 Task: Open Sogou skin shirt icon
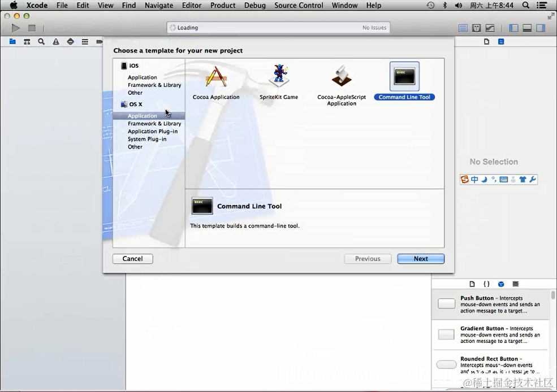click(x=523, y=180)
